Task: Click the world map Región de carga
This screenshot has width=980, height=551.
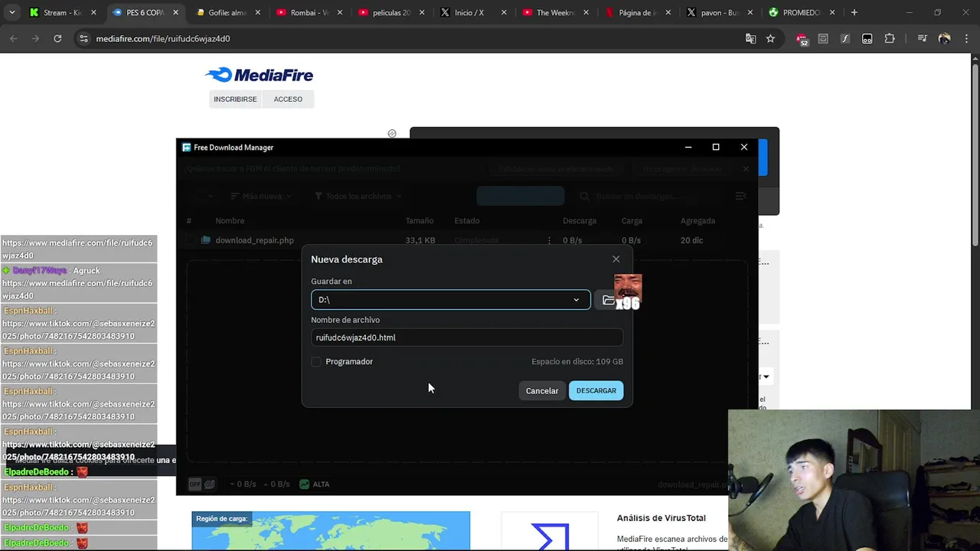Action: tap(331, 531)
